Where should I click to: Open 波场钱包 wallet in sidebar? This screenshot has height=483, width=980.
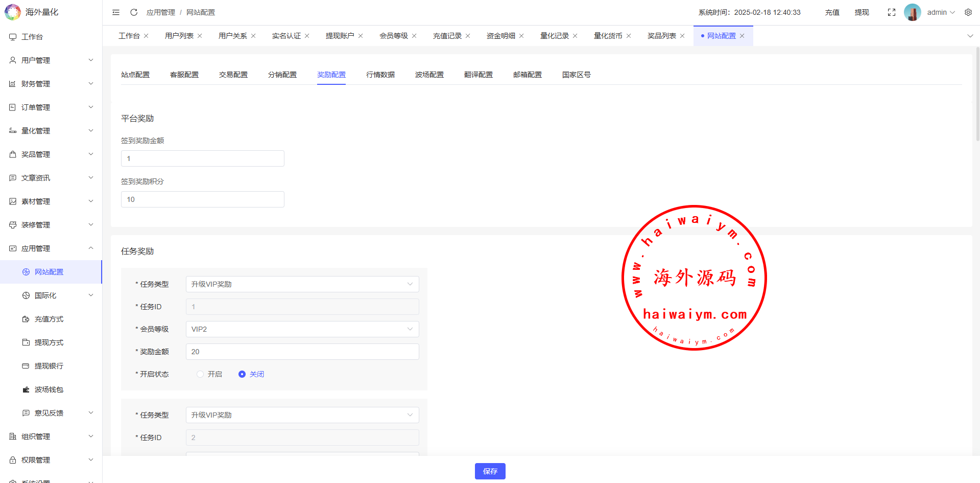(49, 389)
